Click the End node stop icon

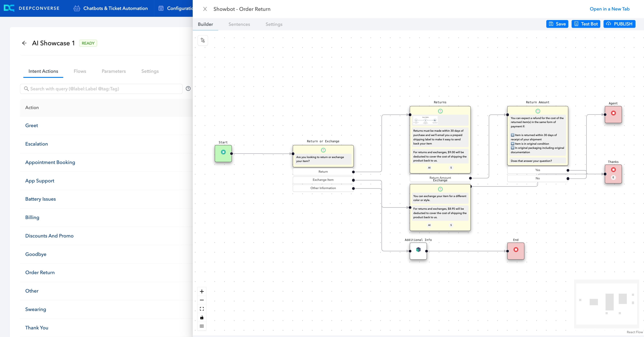(x=516, y=250)
